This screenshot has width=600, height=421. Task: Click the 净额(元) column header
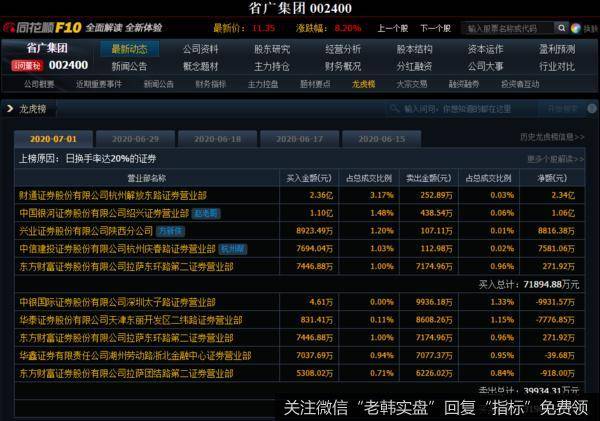pos(552,178)
